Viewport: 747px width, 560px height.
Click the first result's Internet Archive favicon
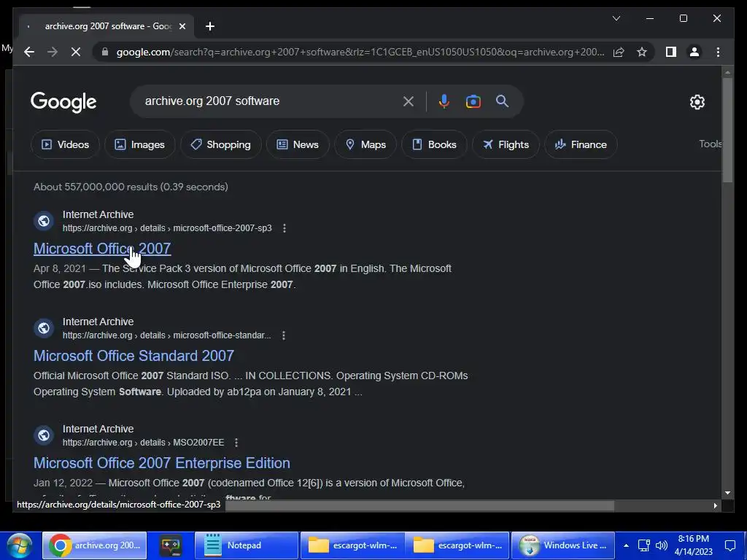click(44, 221)
